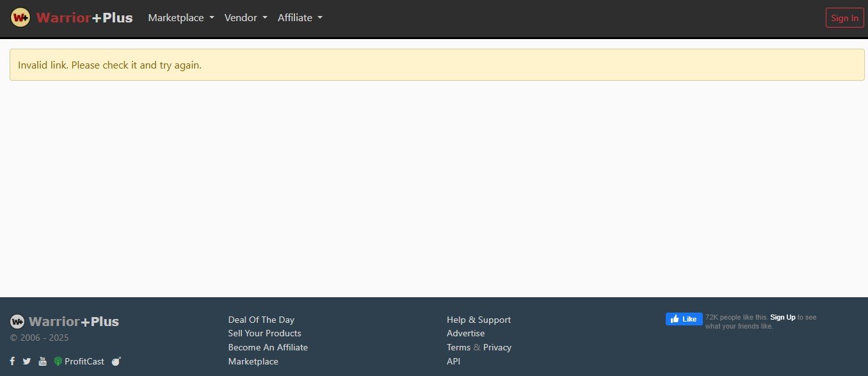The image size is (868, 376).
Task: Open the footer Marketplace link
Action: [x=253, y=361]
